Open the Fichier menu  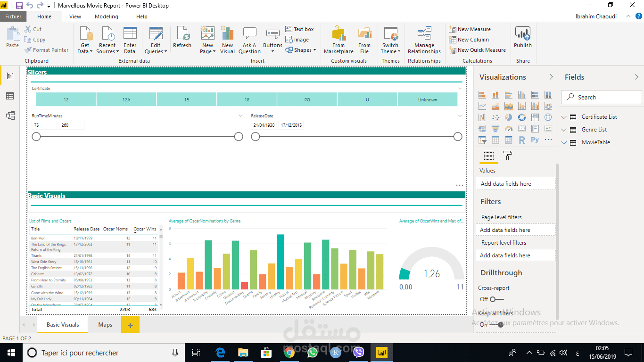14,16
